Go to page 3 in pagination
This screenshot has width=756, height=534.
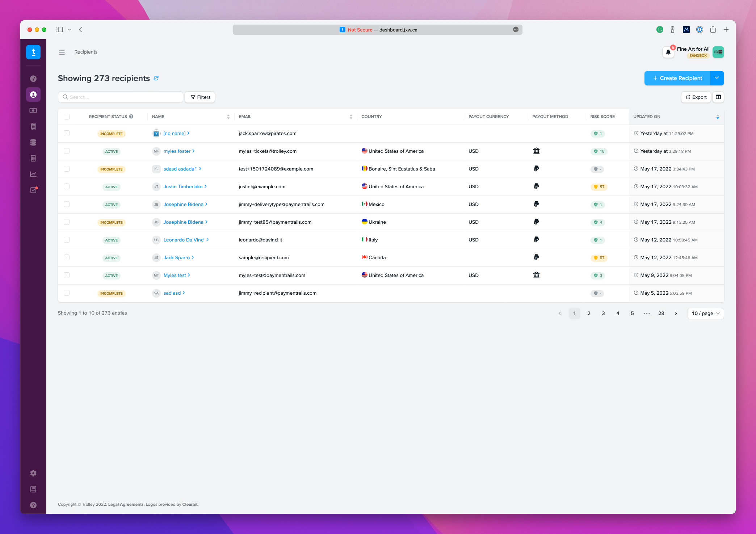click(x=603, y=314)
